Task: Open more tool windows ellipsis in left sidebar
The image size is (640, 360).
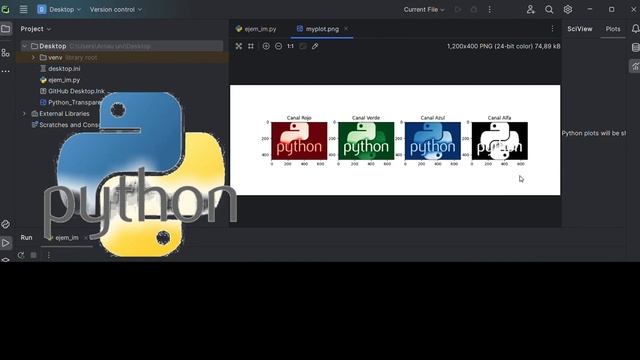Action: (x=6, y=71)
